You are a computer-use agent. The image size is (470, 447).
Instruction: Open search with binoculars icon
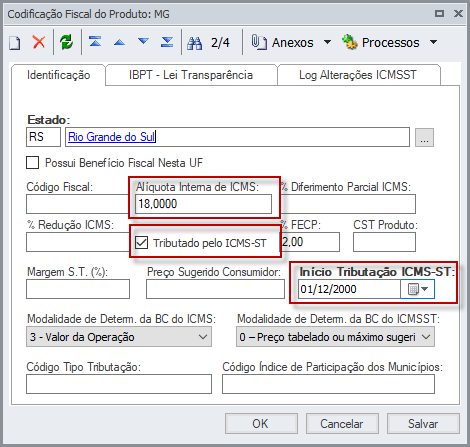point(195,43)
